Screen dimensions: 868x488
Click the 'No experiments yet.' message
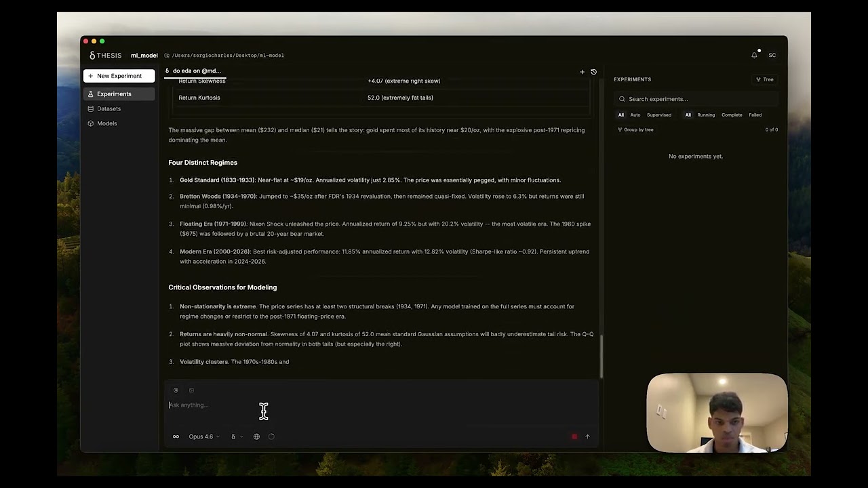695,157
